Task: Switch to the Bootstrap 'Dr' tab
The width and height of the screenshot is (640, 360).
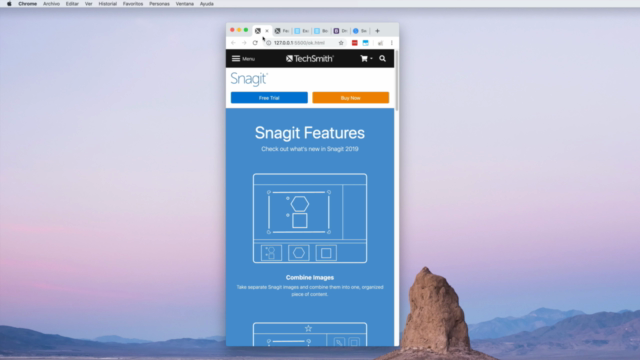Action: [340, 31]
